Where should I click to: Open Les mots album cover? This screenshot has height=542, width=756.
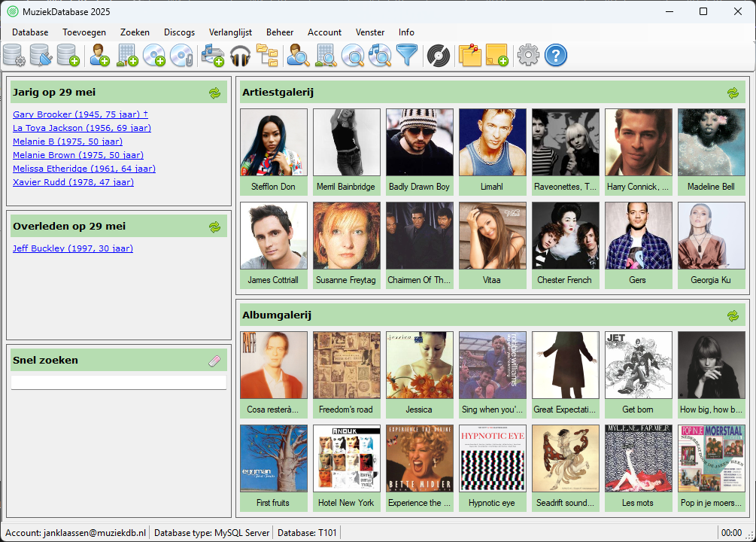[x=639, y=458]
